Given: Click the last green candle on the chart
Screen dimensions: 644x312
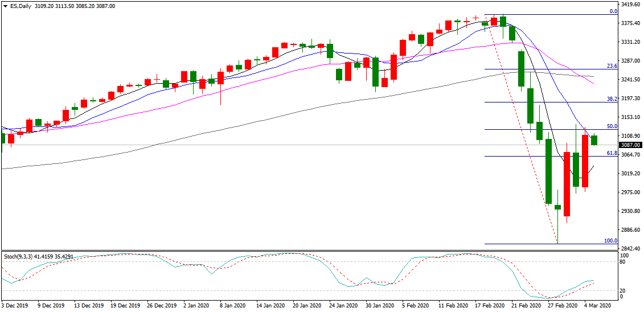Looking at the screenshot, I should (594, 140).
